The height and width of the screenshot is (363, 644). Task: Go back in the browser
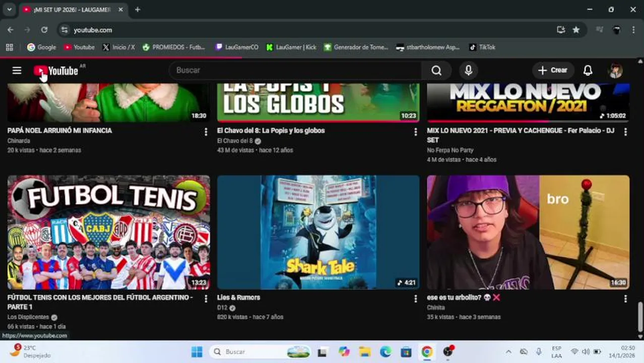tap(11, 30)
